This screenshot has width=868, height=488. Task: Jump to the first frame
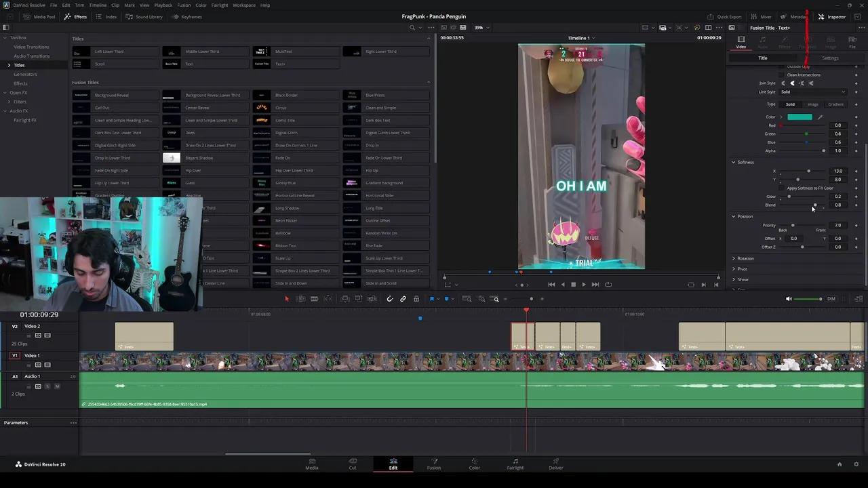(551, 285)
